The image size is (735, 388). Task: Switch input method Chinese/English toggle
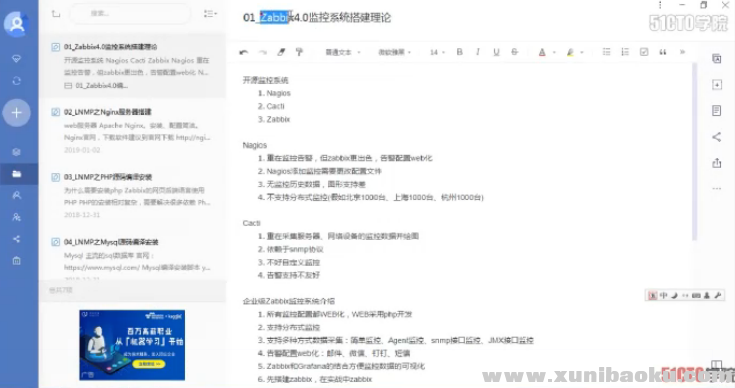[663, 295]
